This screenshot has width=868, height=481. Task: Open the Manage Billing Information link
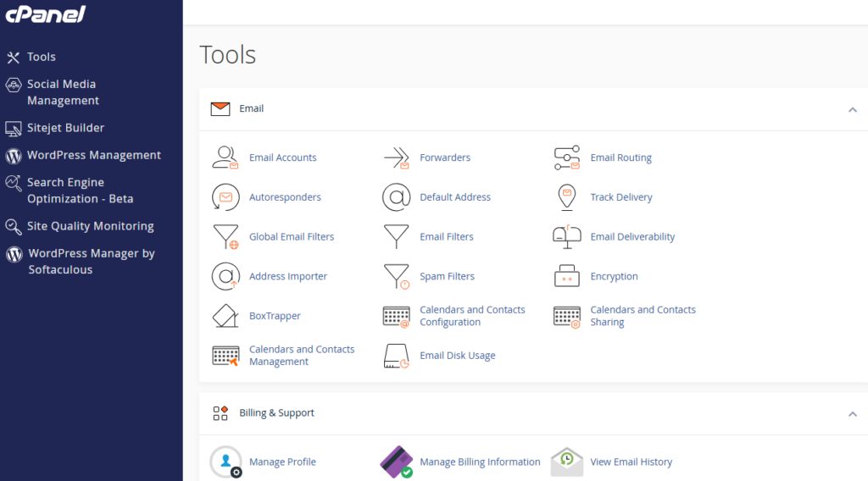point(480,462)
